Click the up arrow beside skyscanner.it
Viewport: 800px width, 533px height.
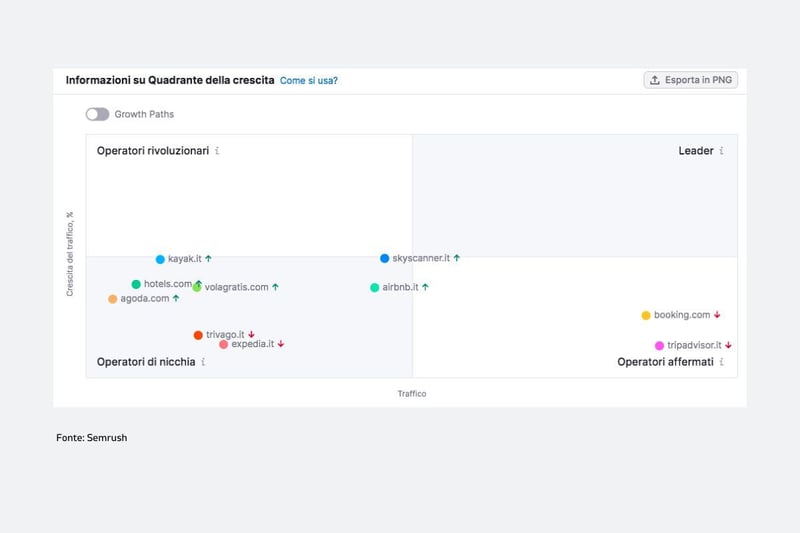(457, 258)
